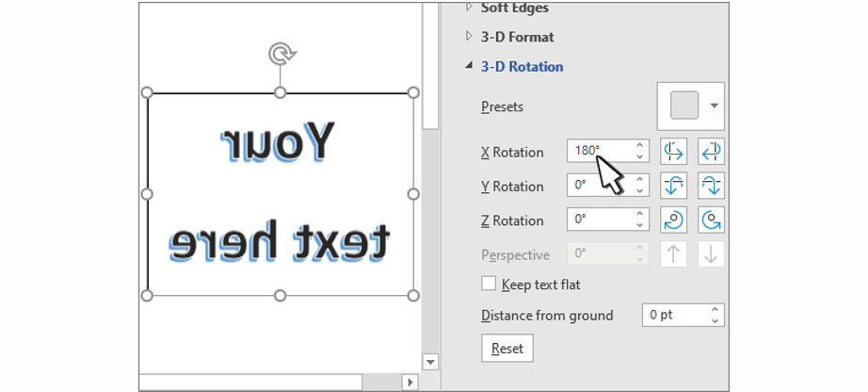Click the middle-left resize handle of text box
868x392 pixels.
(147, 194)
